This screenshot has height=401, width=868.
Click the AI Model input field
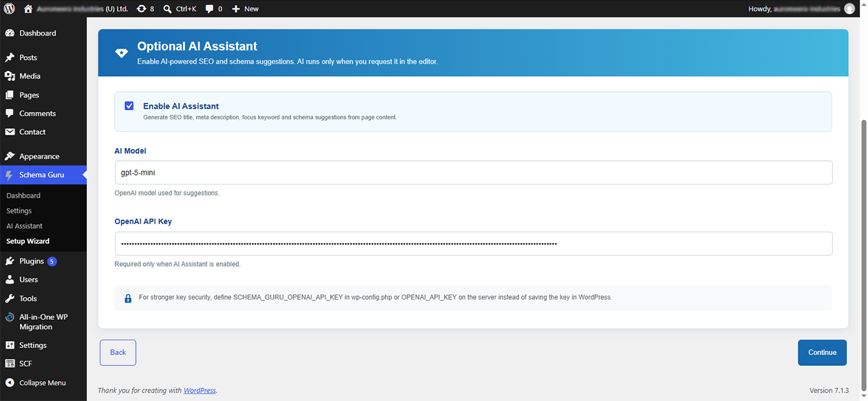point(474,172)
